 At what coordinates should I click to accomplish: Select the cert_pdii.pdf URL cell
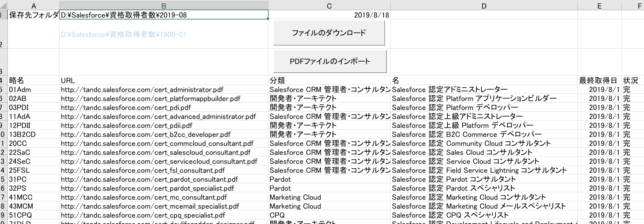tap(164, 125)
